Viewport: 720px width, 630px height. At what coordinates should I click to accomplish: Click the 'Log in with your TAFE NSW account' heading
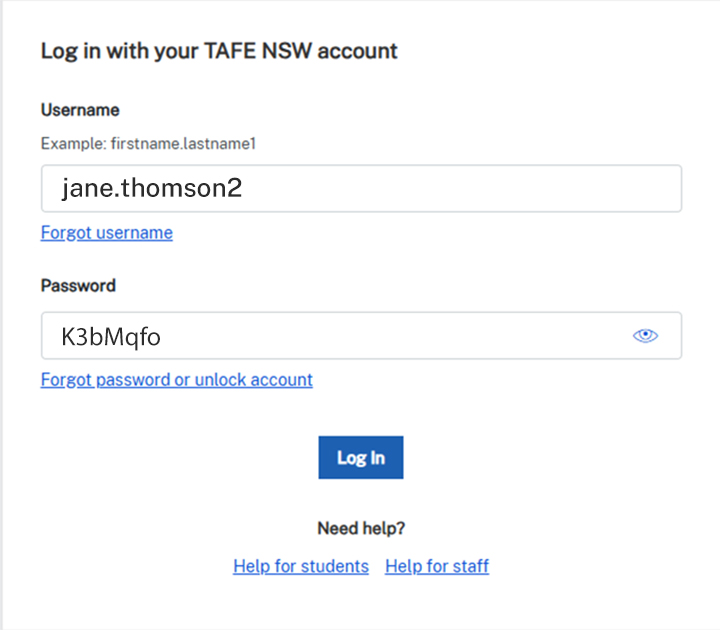(x=219, y=51)
